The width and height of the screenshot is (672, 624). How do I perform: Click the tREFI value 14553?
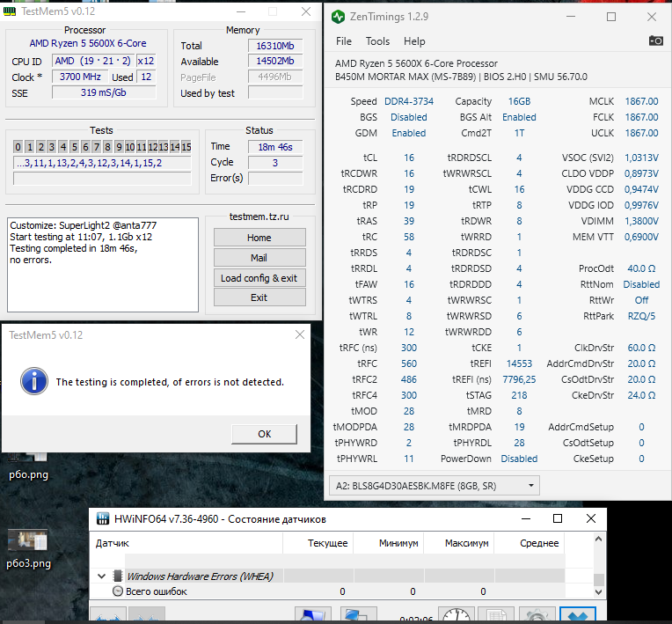(x=519, y=363)
